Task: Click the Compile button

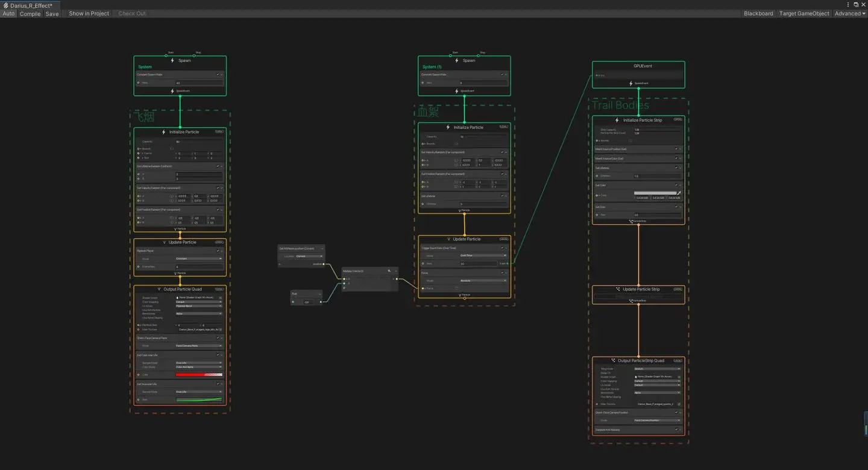Action: point(30,13)
